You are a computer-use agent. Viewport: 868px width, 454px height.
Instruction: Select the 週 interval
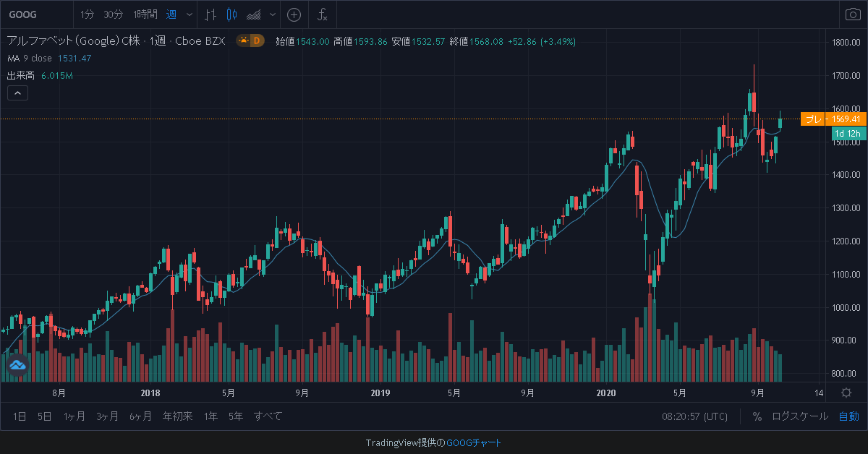tap(171, 14)
